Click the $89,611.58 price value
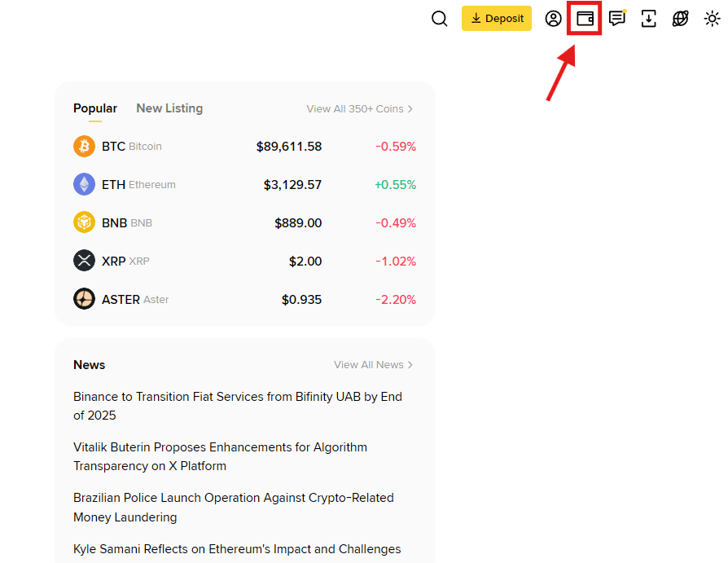The image size is (728, 563). 289,147
